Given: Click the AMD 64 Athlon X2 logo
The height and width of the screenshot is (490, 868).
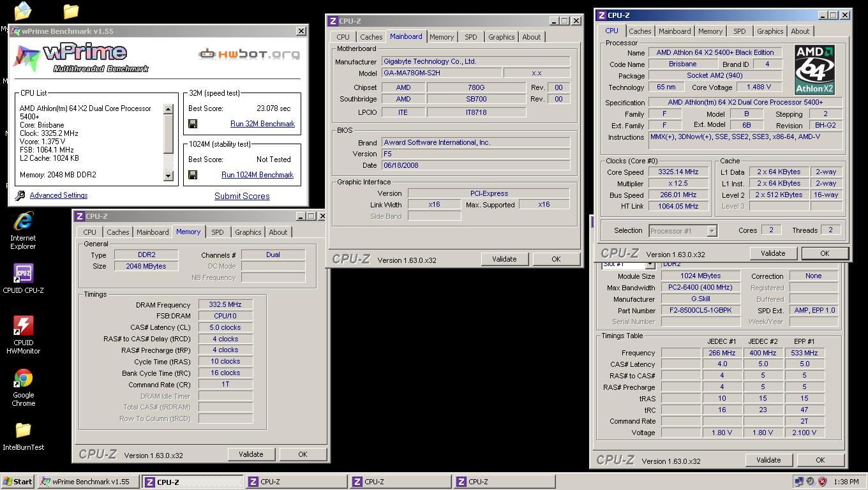Looking at the screenshot, I should [x=814, y=70].
